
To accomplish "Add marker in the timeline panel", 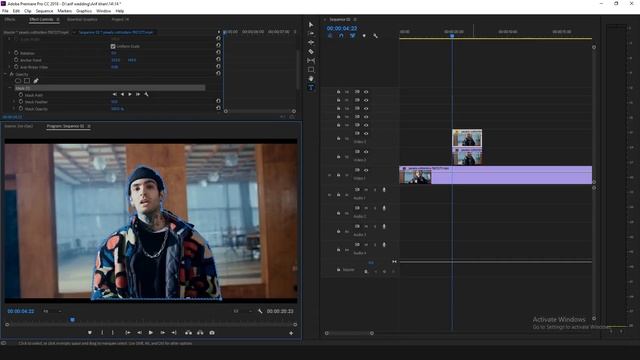I will [364, 36].
